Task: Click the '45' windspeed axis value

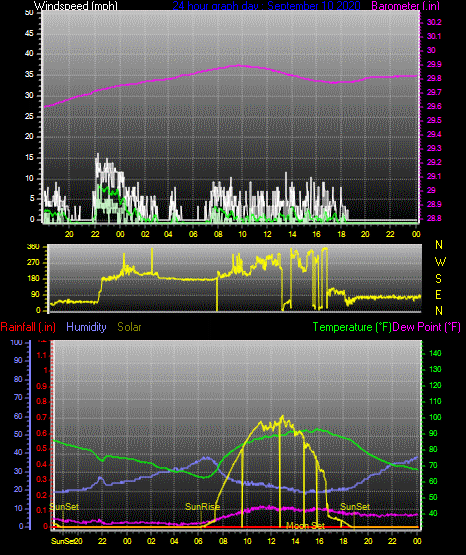Action: [x=29, y=34]
